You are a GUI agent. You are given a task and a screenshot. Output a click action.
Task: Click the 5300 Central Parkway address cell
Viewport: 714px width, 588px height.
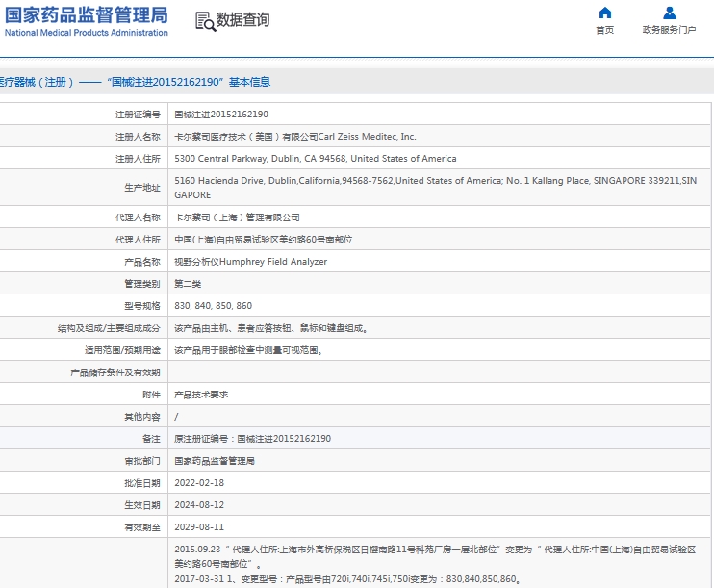(x=315, y=159)
